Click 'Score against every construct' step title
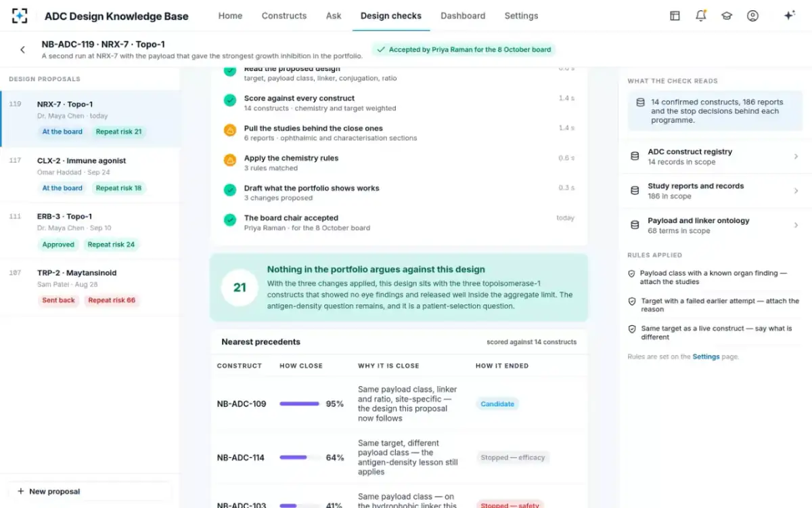This screenshot has height=508, width=812. point(299,98)
